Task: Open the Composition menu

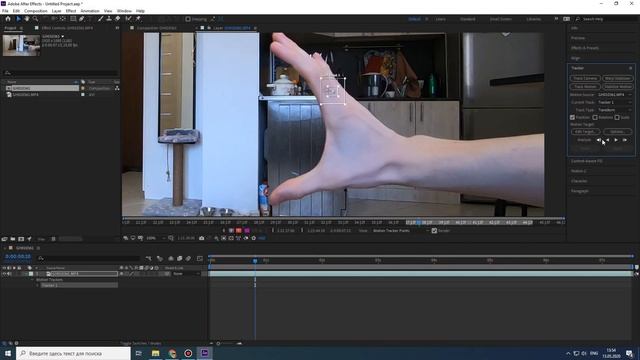Action: click(36, 11)
